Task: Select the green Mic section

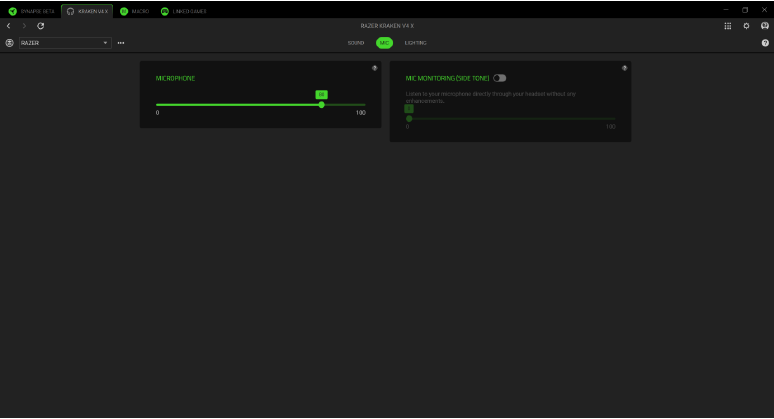Action: [384, 43]
